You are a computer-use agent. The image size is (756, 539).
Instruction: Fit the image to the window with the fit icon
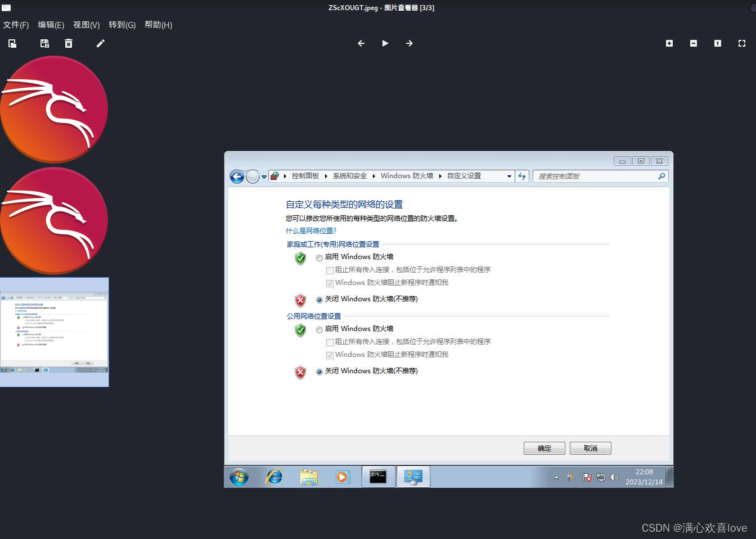(x=742, y=43)
